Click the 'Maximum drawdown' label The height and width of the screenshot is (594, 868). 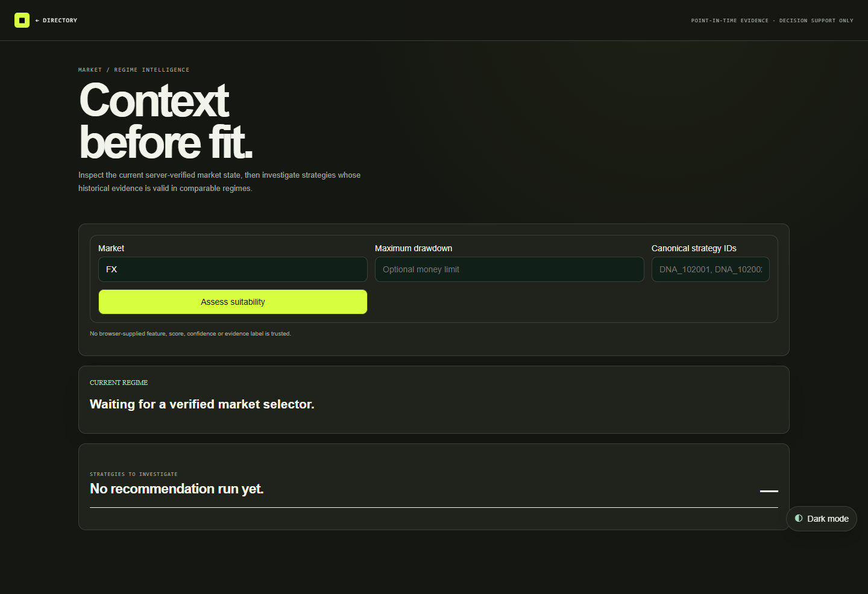point(414,248)
